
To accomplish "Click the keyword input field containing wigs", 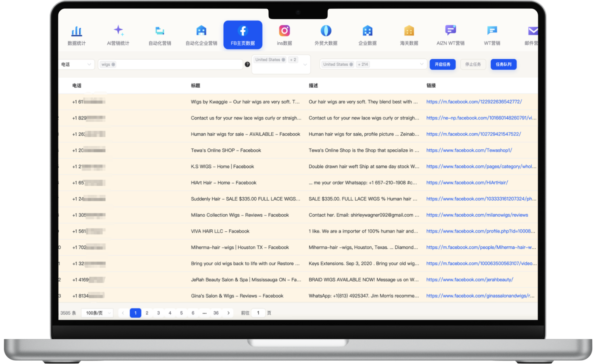I will click(x=170, y=65).
